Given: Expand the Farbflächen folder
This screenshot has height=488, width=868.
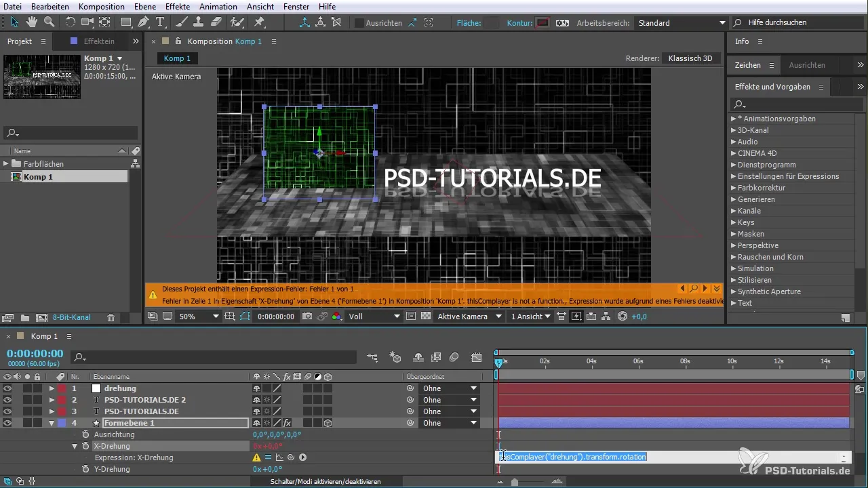Looking at the screenshot, I should pyautogui.click(x=6, y=164).
